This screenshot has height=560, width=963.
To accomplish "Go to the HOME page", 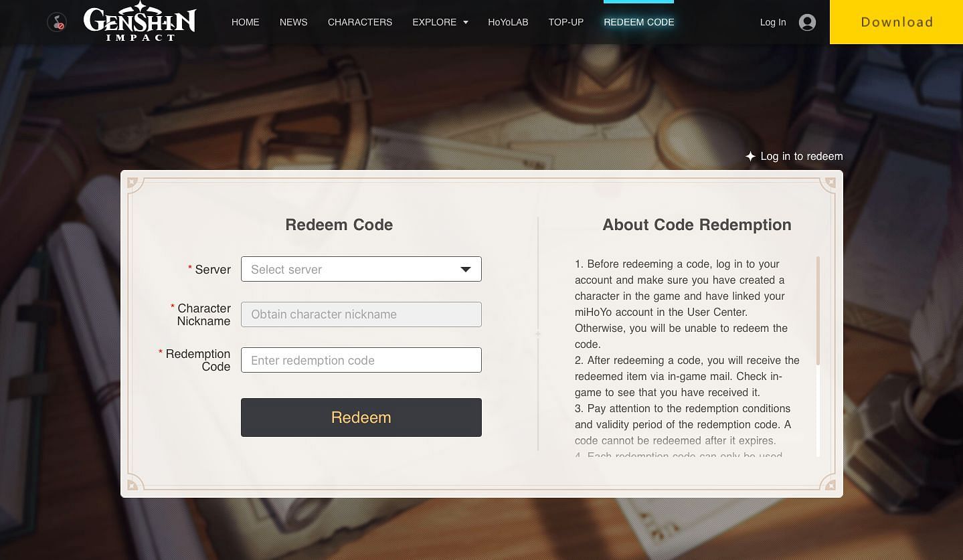I will point(245,22).
